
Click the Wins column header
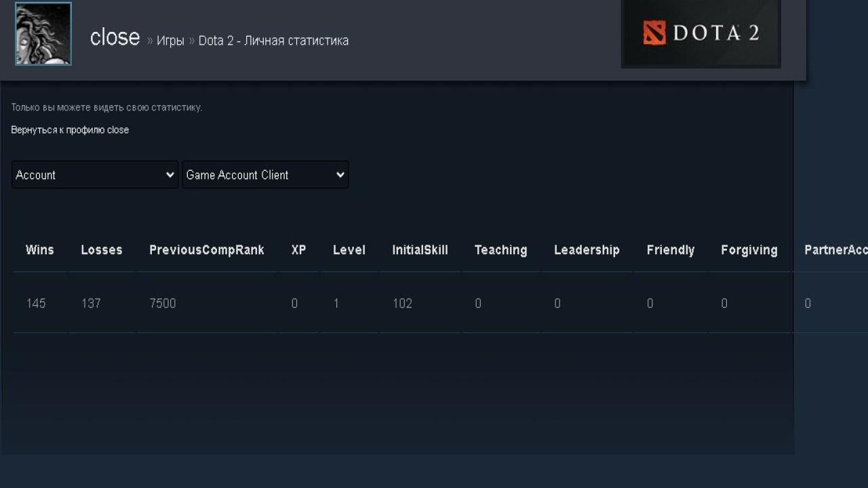tap(39, 250)
